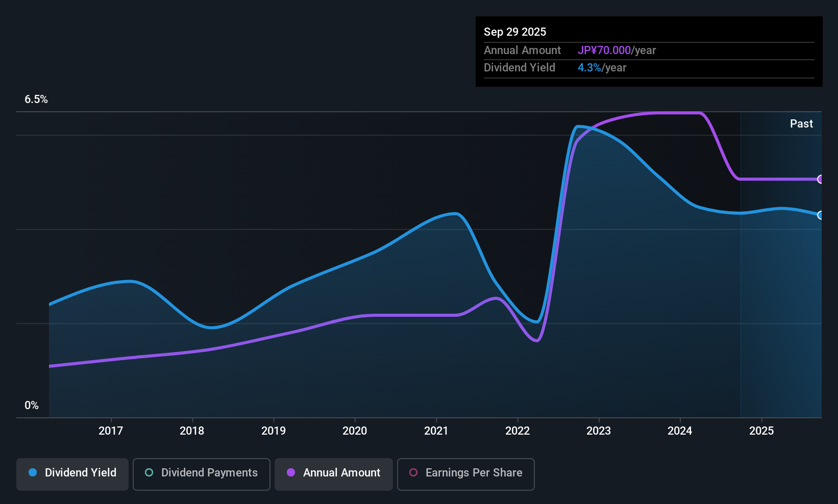The height and width of the screenshot is (504, 838).
Task: Click the Past region label
Action: 801,124
